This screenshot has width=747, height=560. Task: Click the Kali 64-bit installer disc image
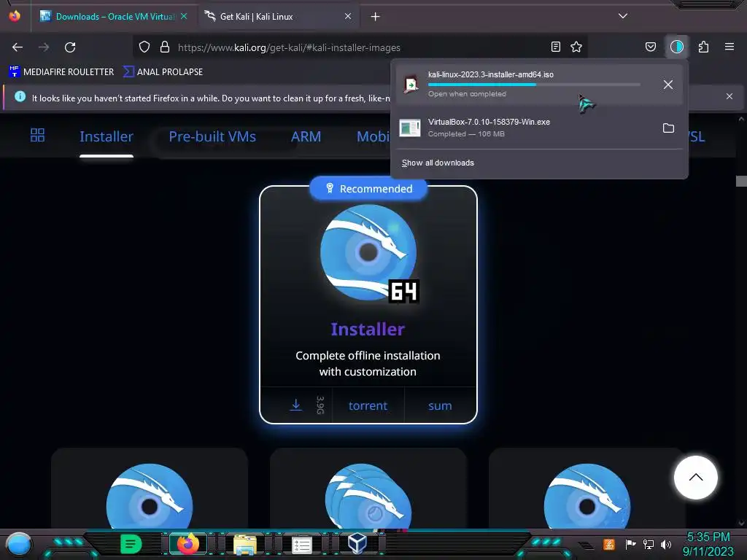(368, 253)
